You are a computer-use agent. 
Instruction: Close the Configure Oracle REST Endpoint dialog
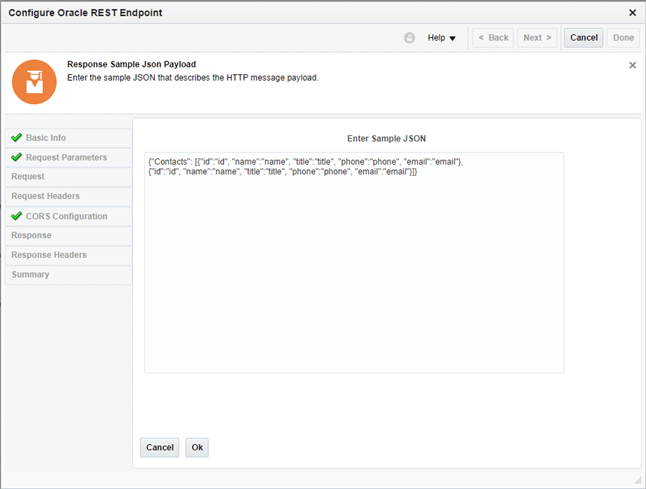pos(632,12)
